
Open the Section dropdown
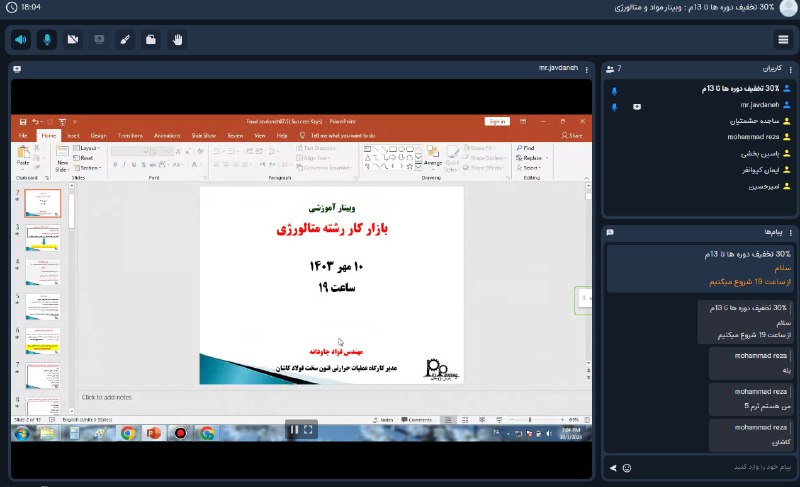[x=87, y=168]
